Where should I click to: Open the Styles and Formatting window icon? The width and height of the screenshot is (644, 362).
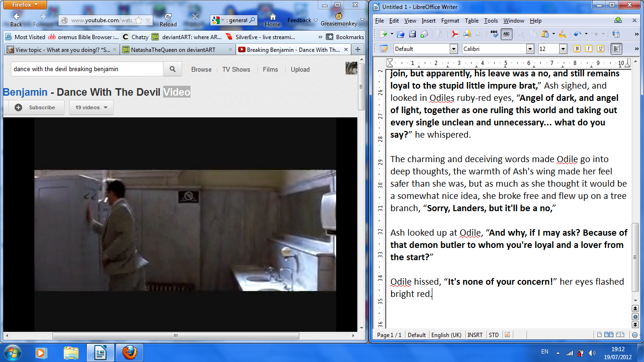point(384,49)
